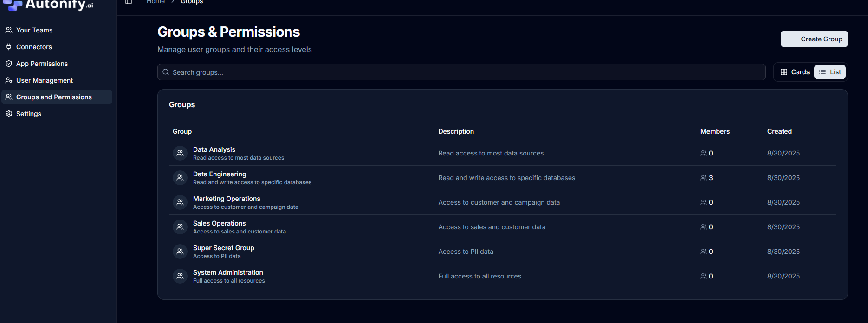The height and width of the screenshot is (323, 868).
Task: Click created date in System Administration row
Action: pyautogui.click(x=784, y=276)
